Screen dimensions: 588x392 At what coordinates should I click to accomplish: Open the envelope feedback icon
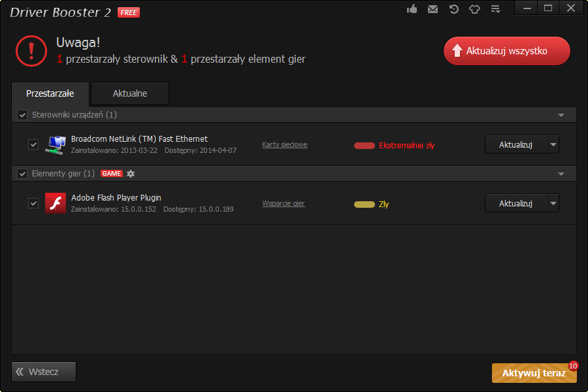[433, 9]
